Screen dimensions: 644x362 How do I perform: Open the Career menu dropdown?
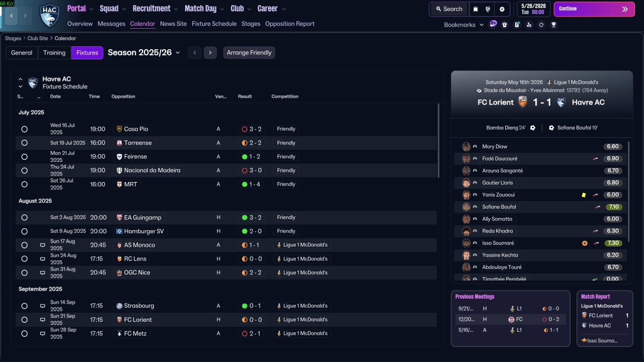point(272,9)
